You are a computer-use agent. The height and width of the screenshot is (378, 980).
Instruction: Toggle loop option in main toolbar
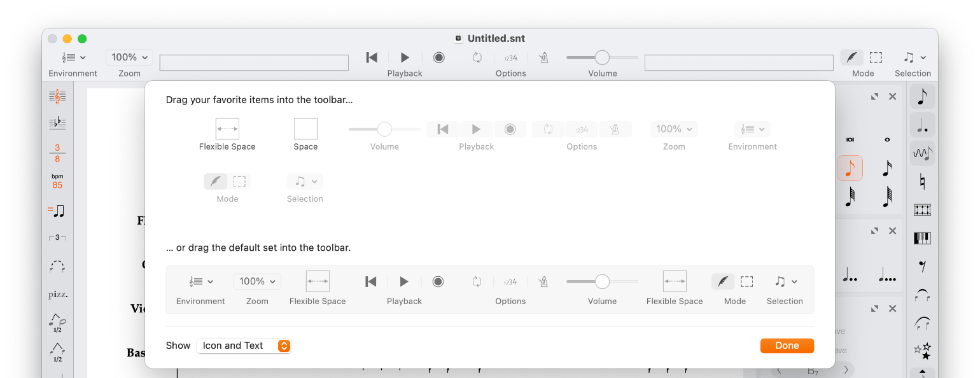pos(477,57)
